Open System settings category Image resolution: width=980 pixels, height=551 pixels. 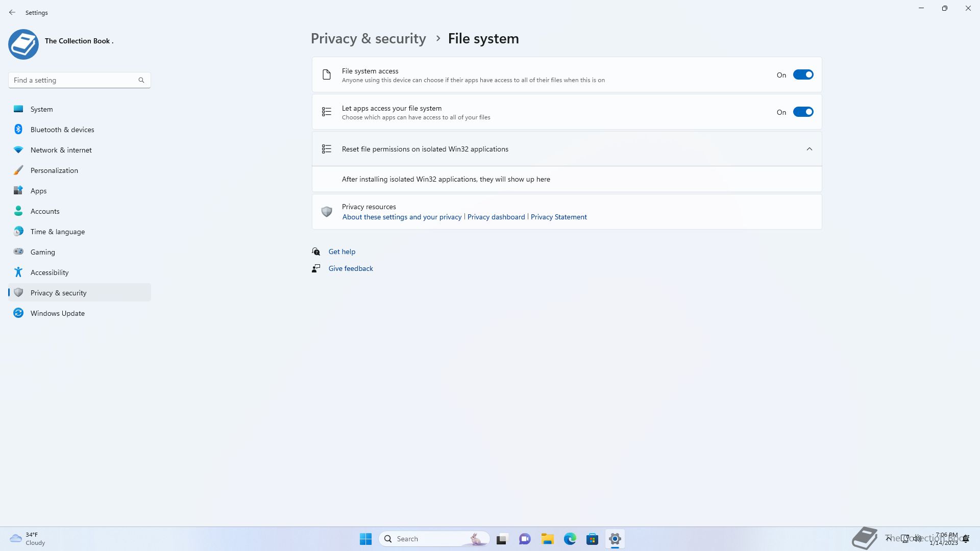[80, 109]
